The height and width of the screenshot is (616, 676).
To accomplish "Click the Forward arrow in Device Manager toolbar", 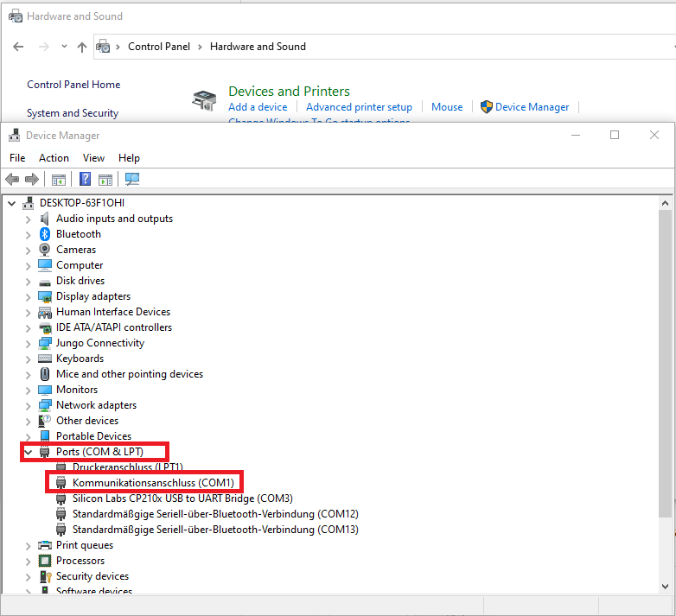I will click(32, 179).
